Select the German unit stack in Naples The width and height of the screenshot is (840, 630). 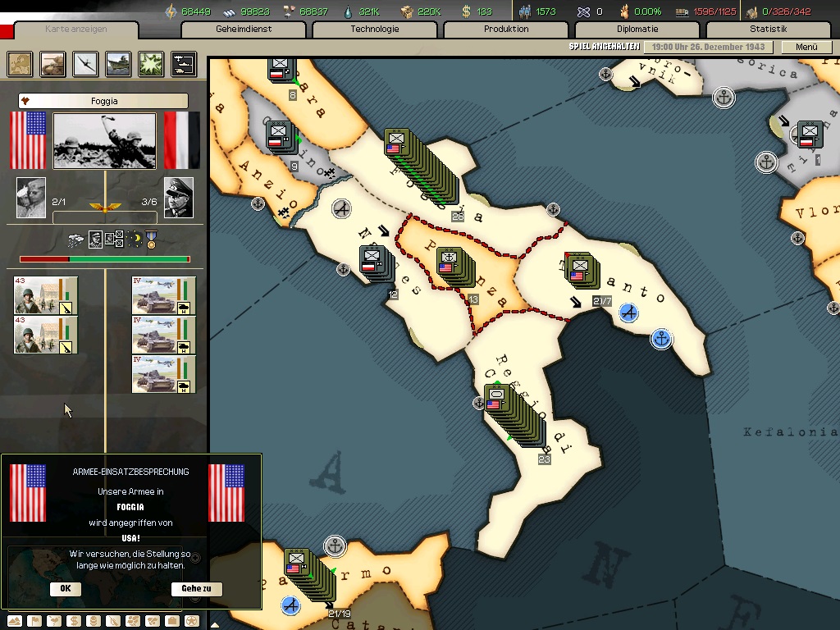point(377,262)
